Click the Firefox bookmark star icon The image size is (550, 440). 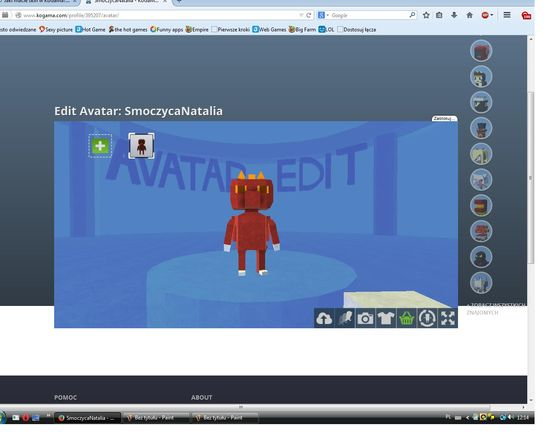pyautogui.click(x=426, y=15)
